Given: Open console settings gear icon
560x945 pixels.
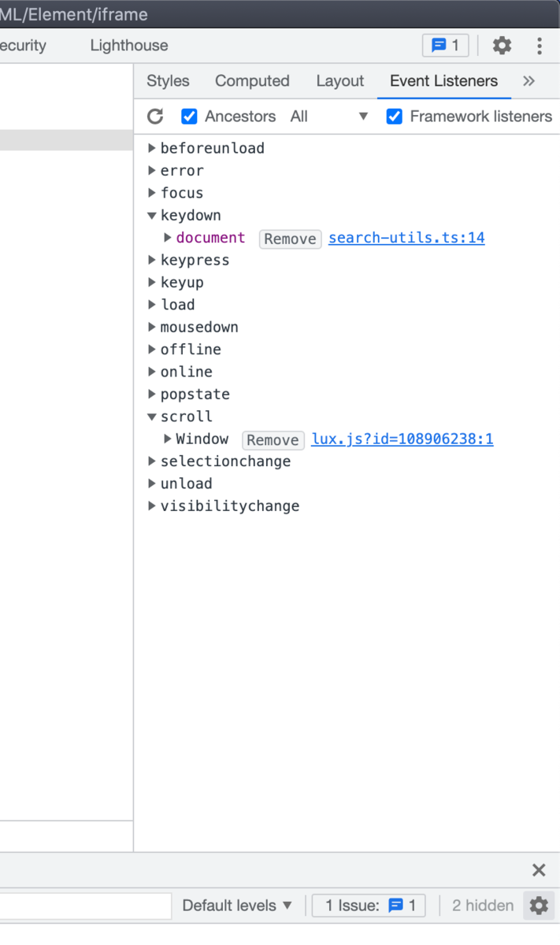Looking at the screenshot, I should (x=539, y=906).
